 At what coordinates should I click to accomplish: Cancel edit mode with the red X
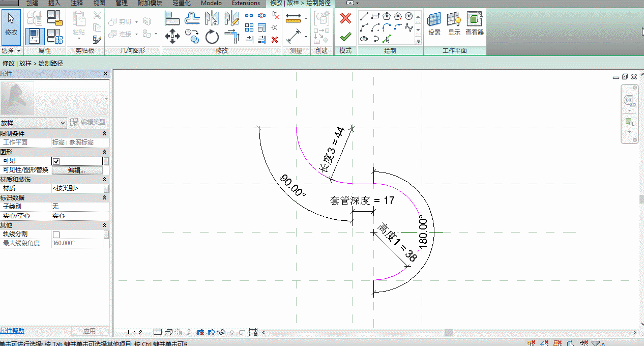point(345,18)
